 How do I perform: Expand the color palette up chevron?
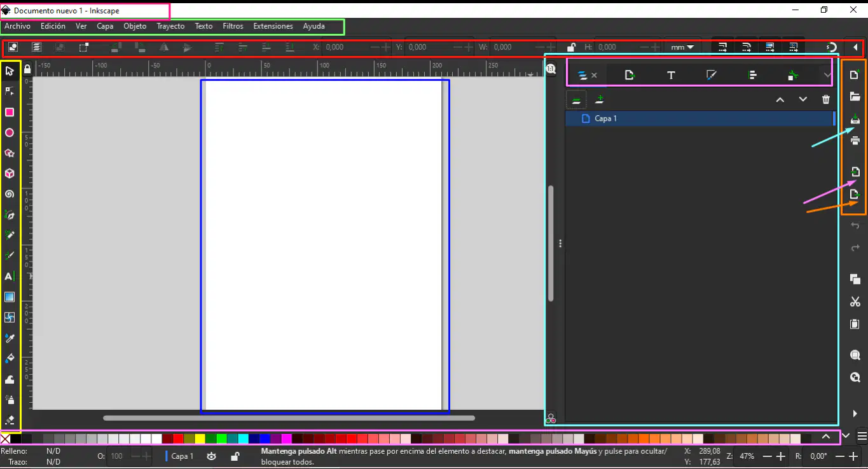click(825, 437)
